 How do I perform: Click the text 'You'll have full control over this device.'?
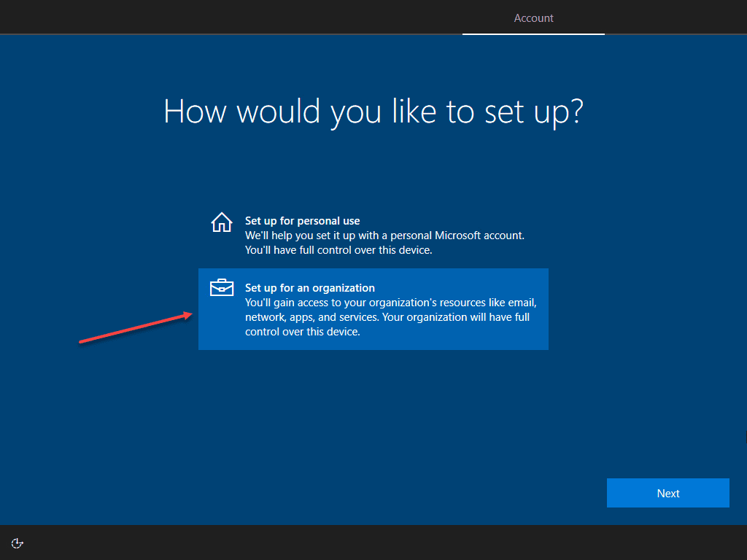338,250
